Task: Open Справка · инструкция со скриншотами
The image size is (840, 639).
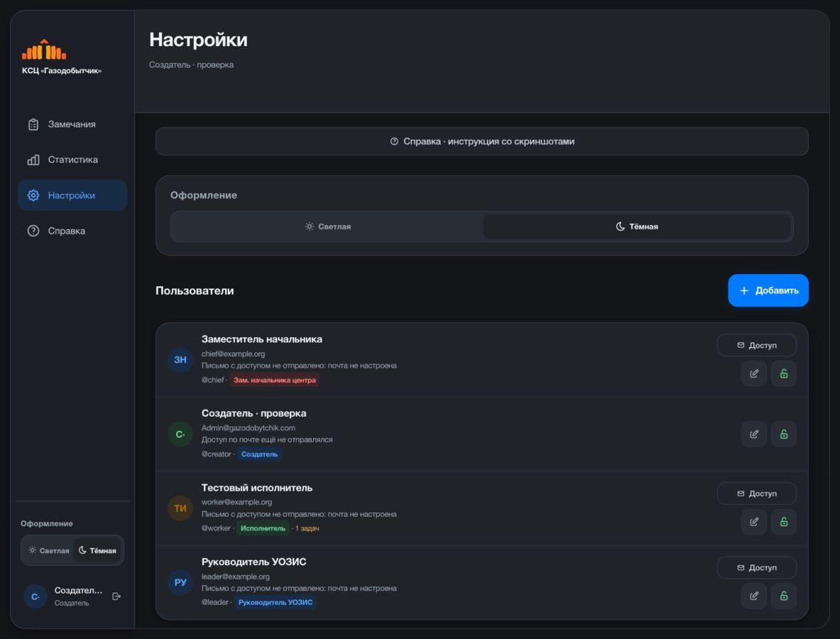Action: [481, 141]
